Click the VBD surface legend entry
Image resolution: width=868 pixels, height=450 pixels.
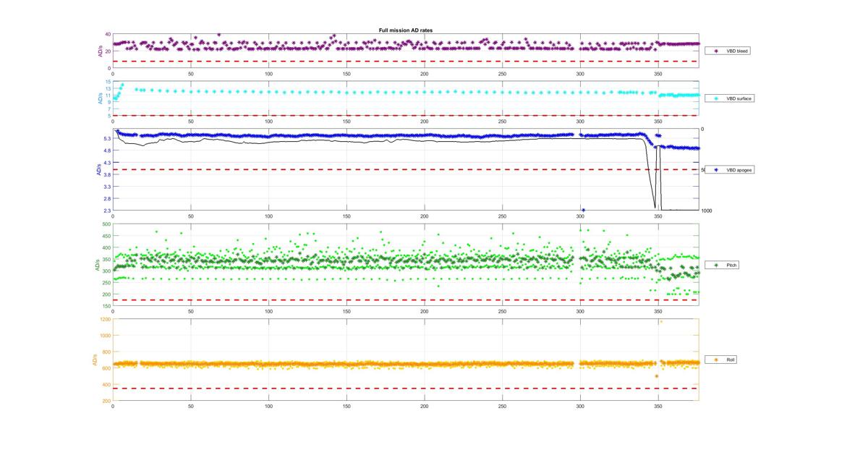tap(731, 98)
